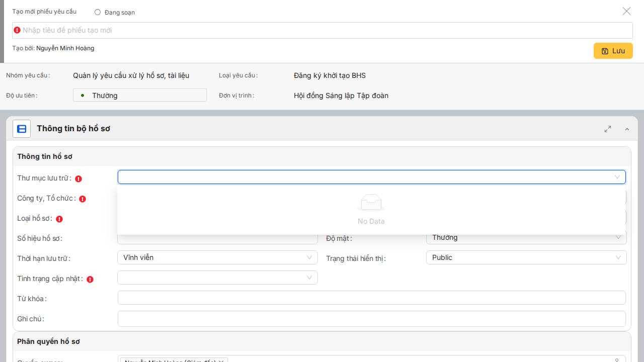
Task: Click the Lưu save button
Action: [613, 51]
